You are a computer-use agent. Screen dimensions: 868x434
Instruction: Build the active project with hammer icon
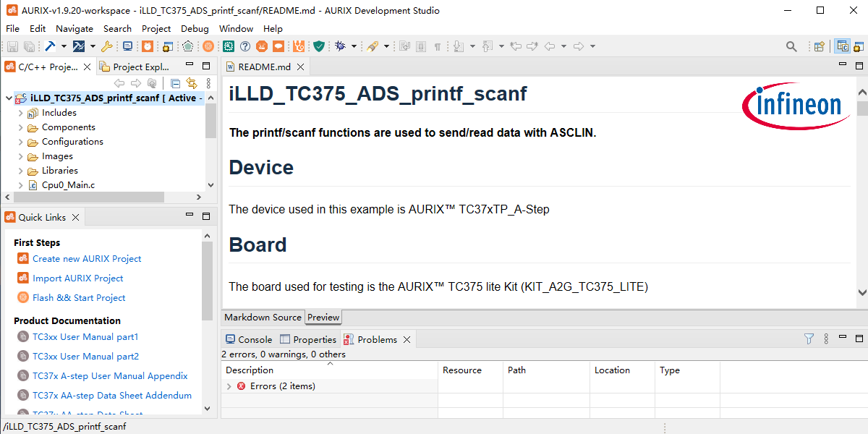(x=51, y=46)
